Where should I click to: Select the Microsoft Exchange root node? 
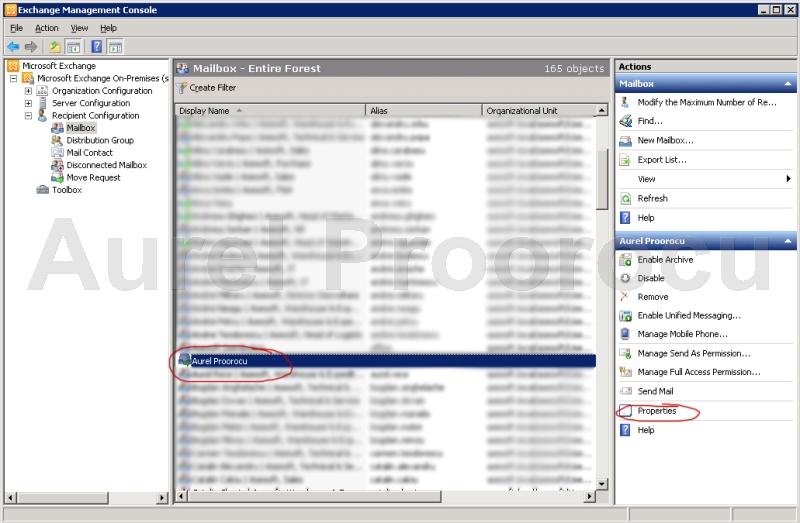pos(59,66)
